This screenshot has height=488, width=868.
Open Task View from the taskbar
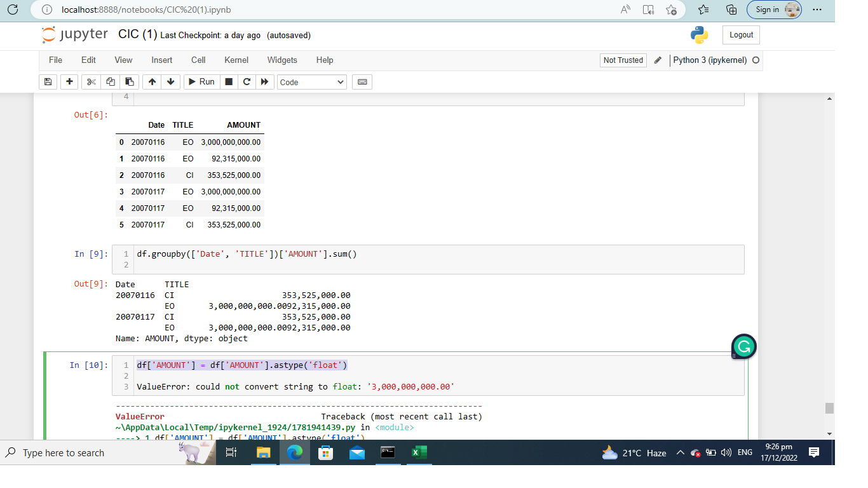pyautogui.click(x=231, y=452)
